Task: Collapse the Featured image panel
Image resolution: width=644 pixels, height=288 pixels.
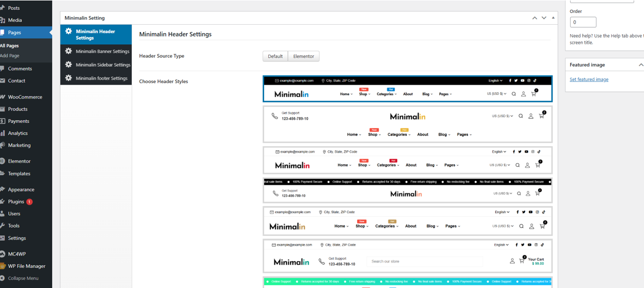Action: tap(641, 65)
